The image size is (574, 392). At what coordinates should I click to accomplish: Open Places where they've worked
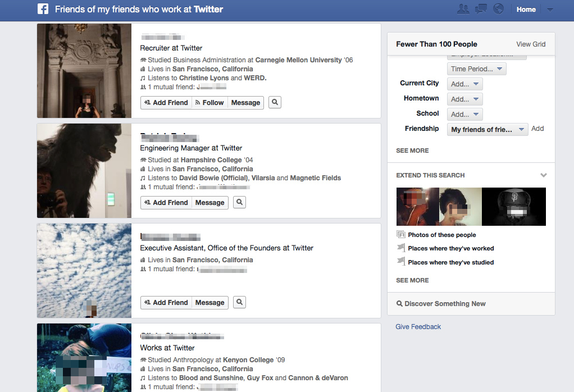tap(451, 249)
